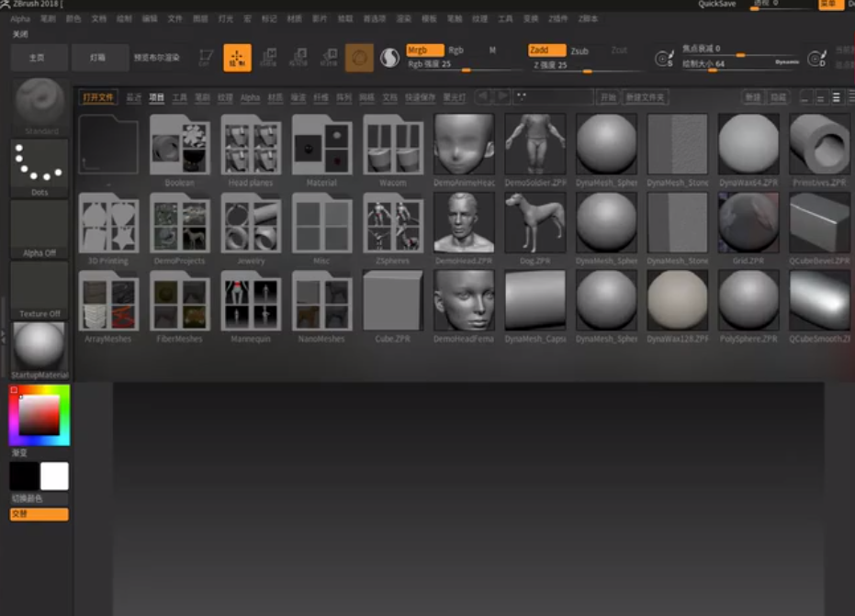This screenshot has width=855, height=616.
Task: Toggle the Zsub button
Action: coord(579,50)
